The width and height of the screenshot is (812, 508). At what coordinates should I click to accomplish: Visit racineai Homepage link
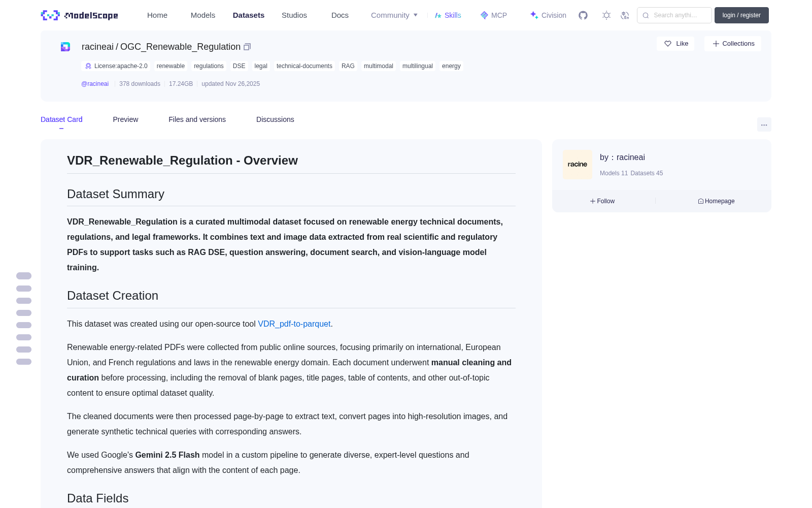pos(716,201)
